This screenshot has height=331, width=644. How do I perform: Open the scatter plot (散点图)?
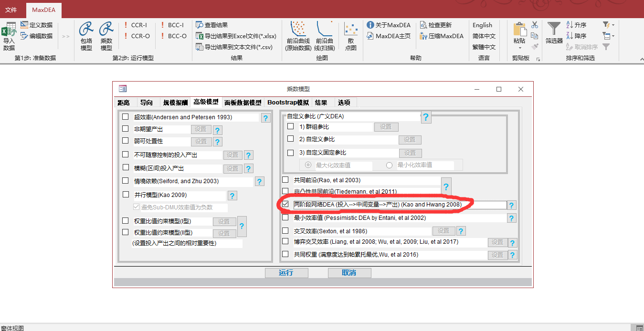pyautogui.click(x=351, y=36)
